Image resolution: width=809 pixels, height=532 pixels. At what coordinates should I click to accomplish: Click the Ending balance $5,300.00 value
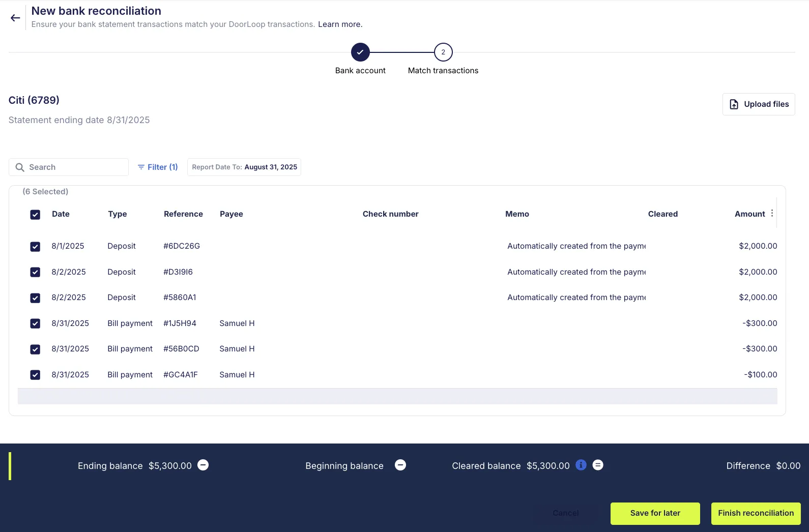click(x=170, y=466)
